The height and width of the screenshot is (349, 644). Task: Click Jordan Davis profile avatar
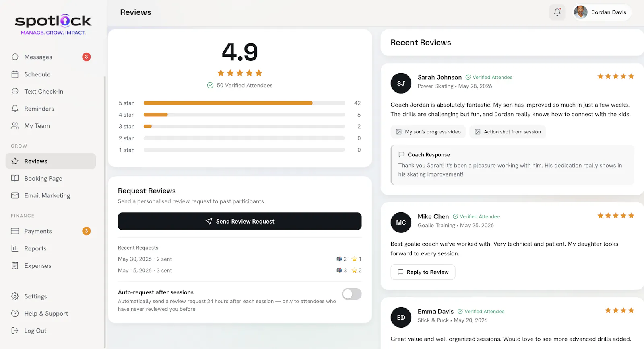(580, 12)
